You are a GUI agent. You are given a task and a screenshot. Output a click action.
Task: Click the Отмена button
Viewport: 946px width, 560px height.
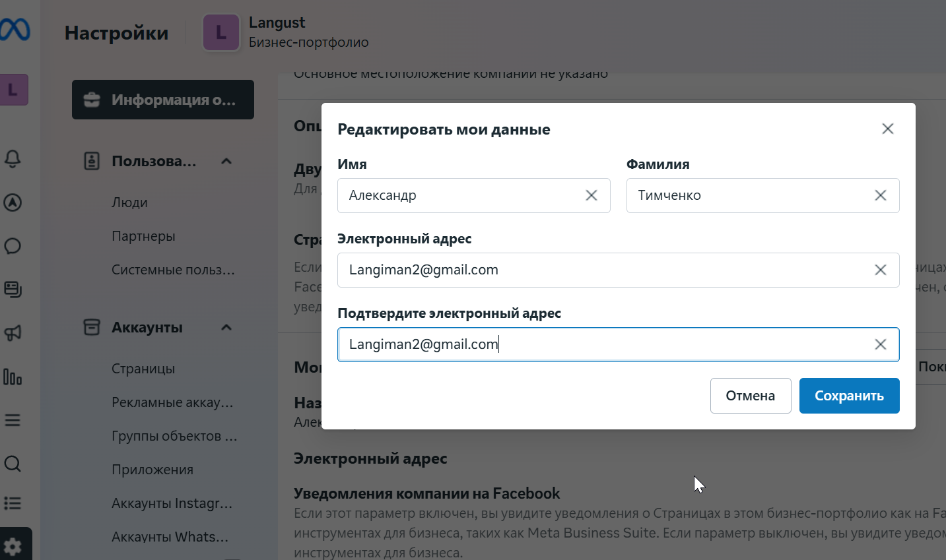pyautogui.click(x=751, y=396)
